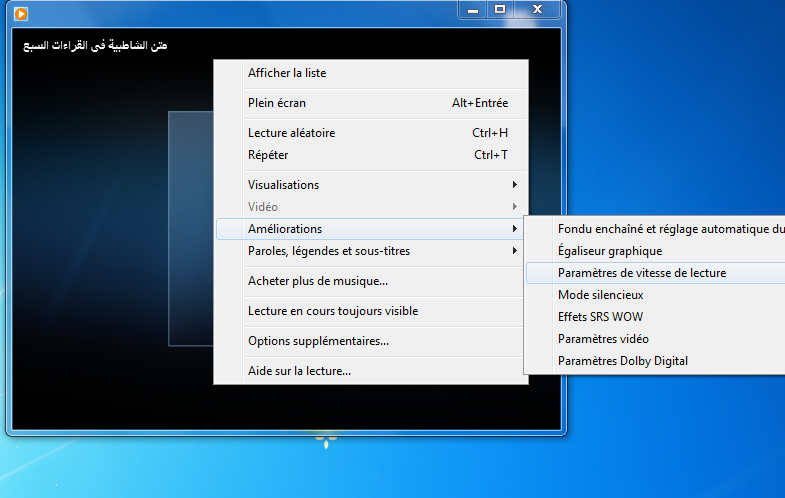The image size is (785, 498).
Task: Select Mode silencieux
Action: pos(656,295)
